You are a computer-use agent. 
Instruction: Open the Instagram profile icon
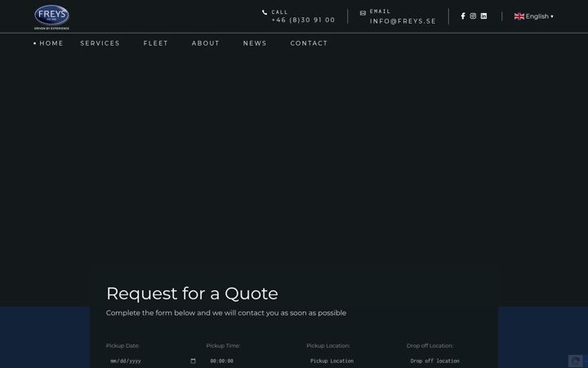coord(473,16)
